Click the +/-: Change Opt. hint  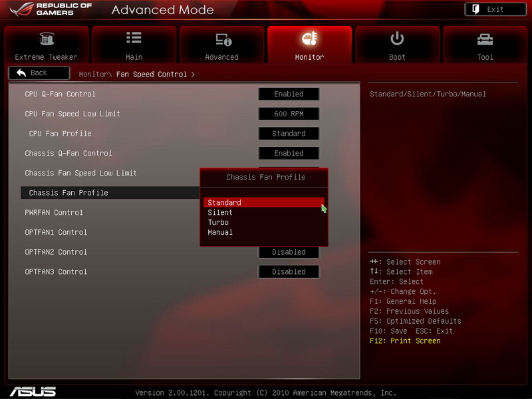click(x=403, y=291)
